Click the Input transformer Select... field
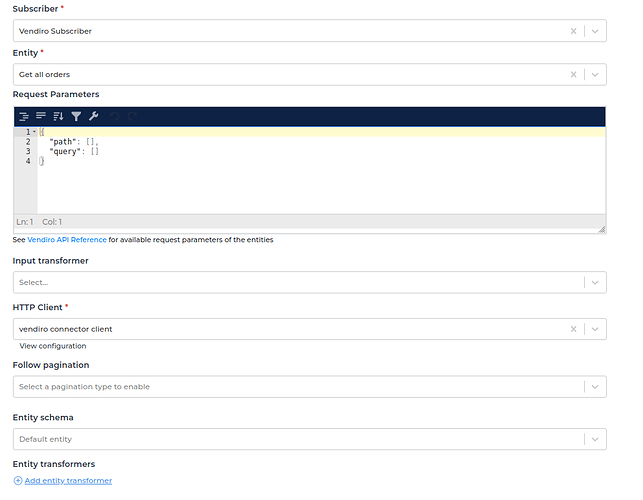This screenshot has height=500, width=643. click(310, 282)
